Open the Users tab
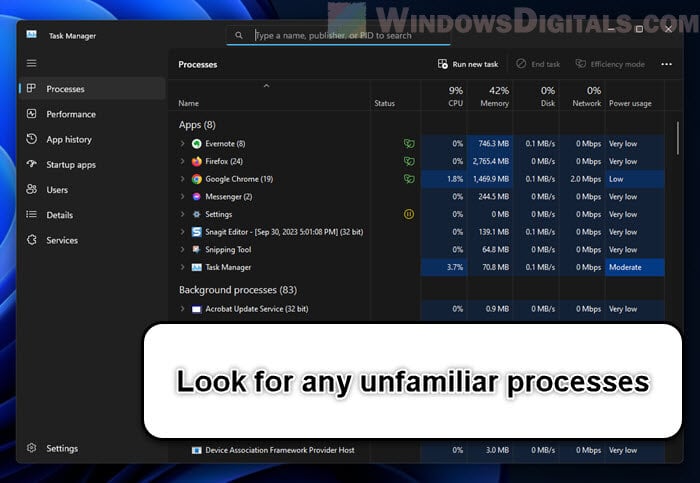Image resolution: width=700 pixels, height=483 pixels. click(92, 190)
